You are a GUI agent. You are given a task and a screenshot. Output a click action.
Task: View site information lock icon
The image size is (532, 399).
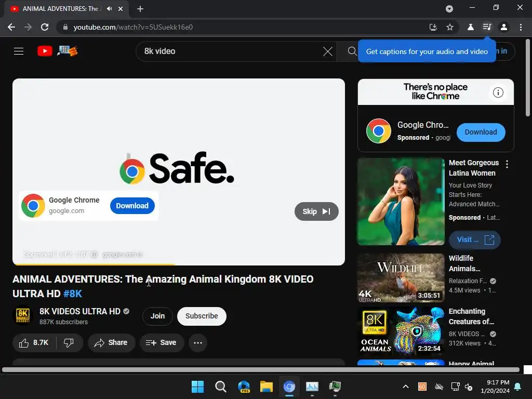[65, 27]
